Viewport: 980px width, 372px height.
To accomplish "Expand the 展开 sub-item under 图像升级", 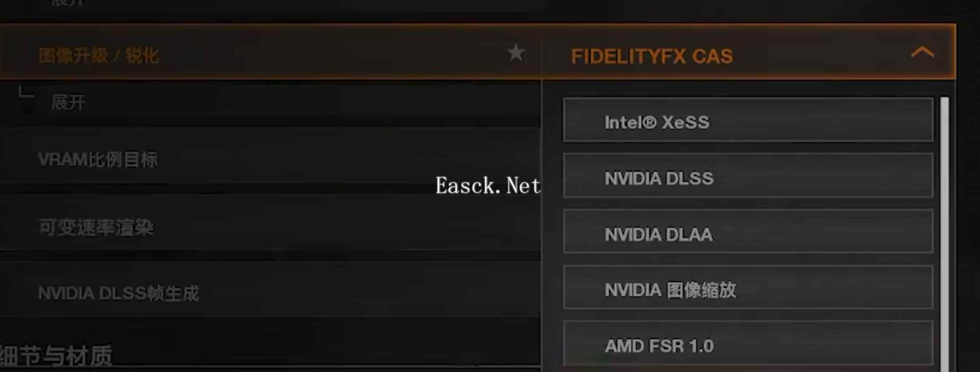I will pyautogui.click(x=68, y=103).
